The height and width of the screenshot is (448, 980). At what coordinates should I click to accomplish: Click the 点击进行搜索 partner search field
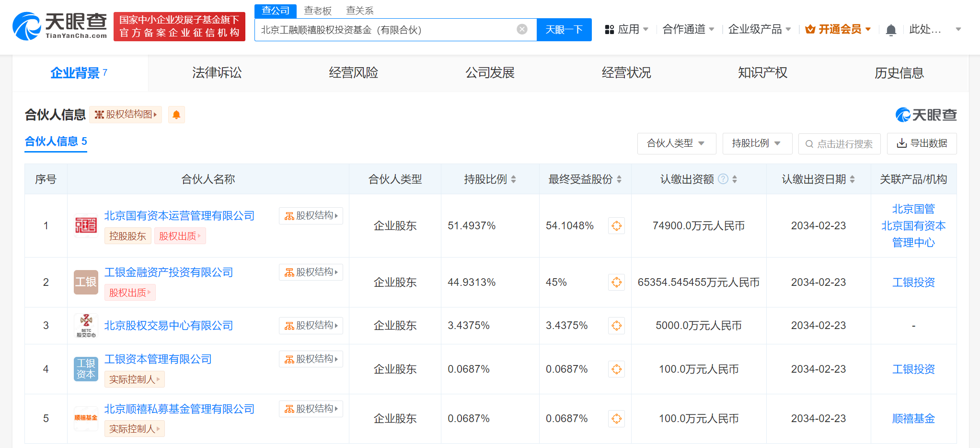840,144
